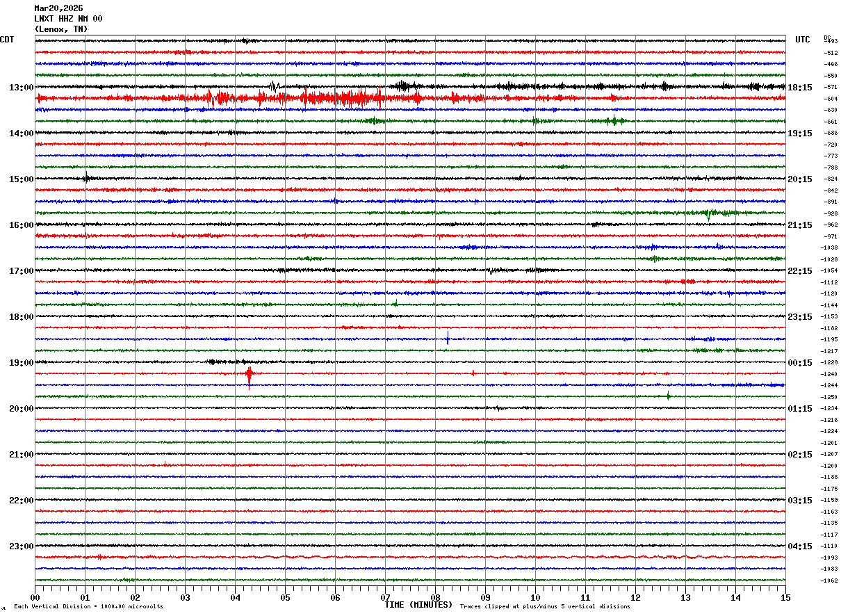Viewport: 841px width, 616px height.
Task: Click the '22:15' UTC time label
Action: pyautogui.click(x=800, y=271)
